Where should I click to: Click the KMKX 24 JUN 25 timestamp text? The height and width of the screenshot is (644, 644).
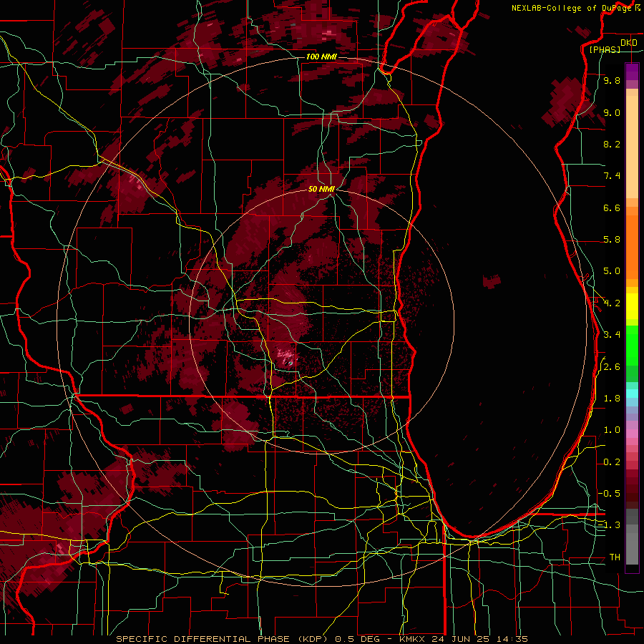point(463,639)
